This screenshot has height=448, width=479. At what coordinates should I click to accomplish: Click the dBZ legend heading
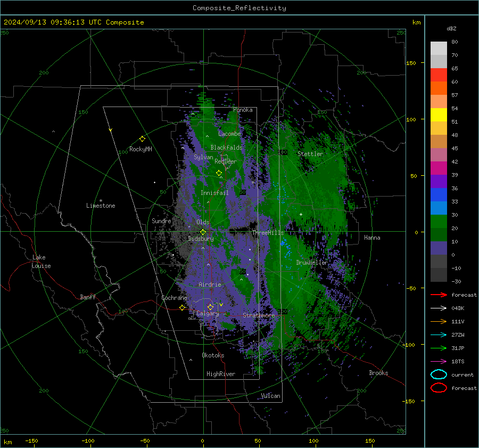pyautogui.click(x=451, y=29)
